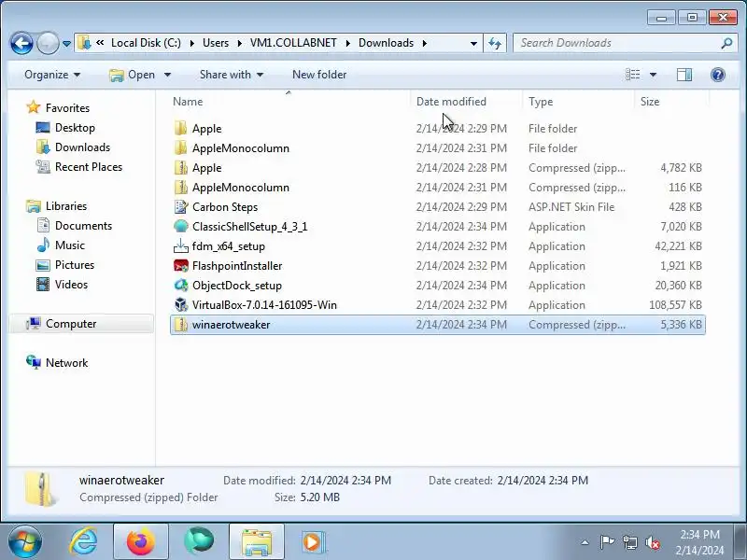Open the Organize menu
The image size is (747, 560).
pos(52,75)
